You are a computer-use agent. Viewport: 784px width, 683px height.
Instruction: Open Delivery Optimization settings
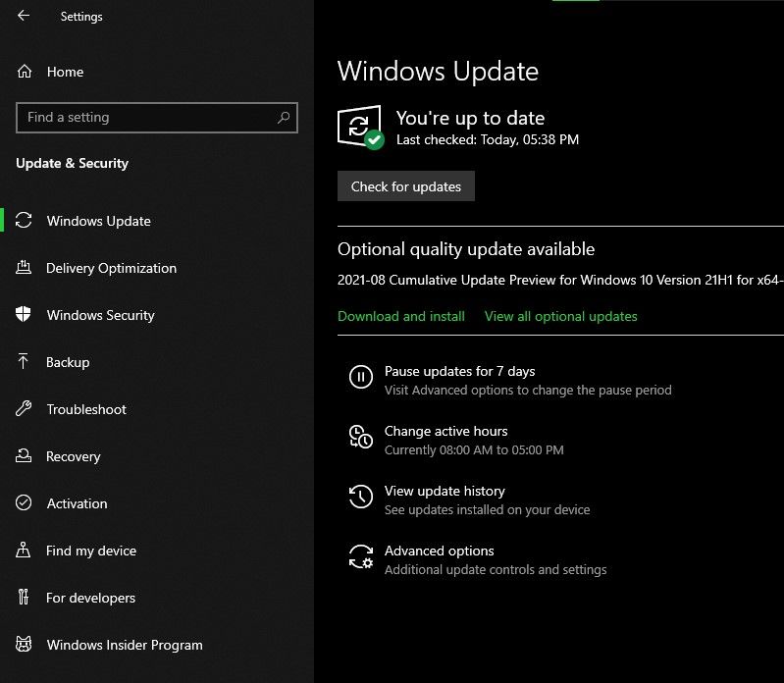coord(112,268)
